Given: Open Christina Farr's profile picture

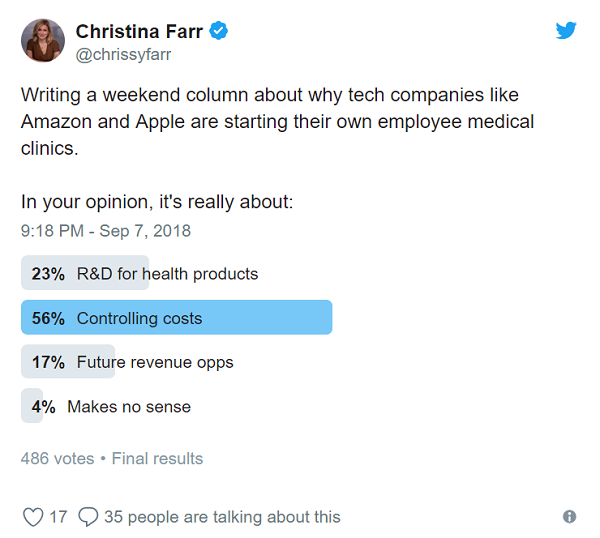Looking at the screenshot, I should tap(43, 41).
